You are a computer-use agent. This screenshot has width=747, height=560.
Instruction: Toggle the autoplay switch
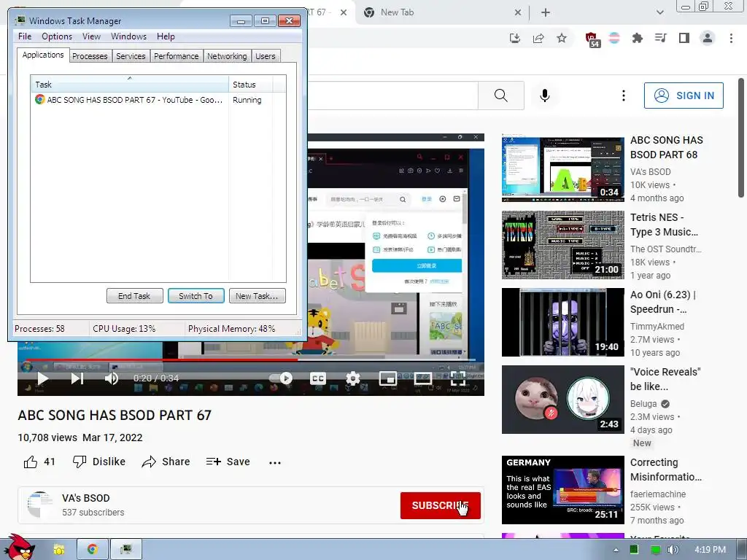tap(281, 378)
